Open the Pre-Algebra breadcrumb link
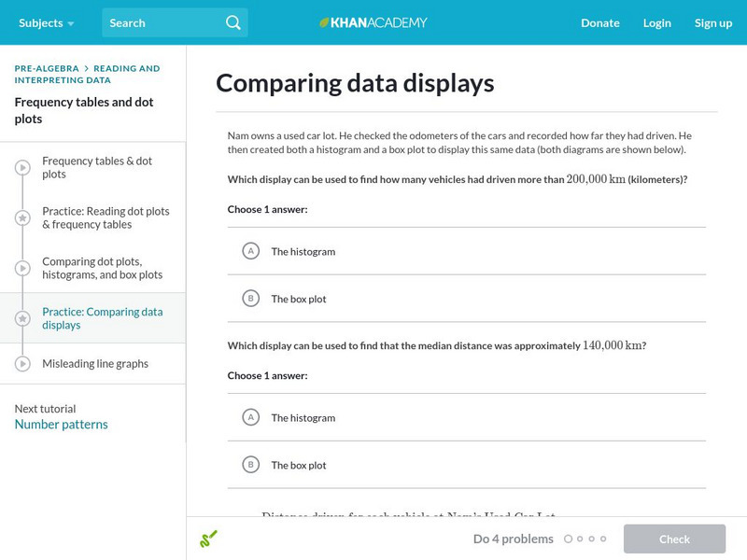Viewport: 747px width, 560px height. pos(46,68)
